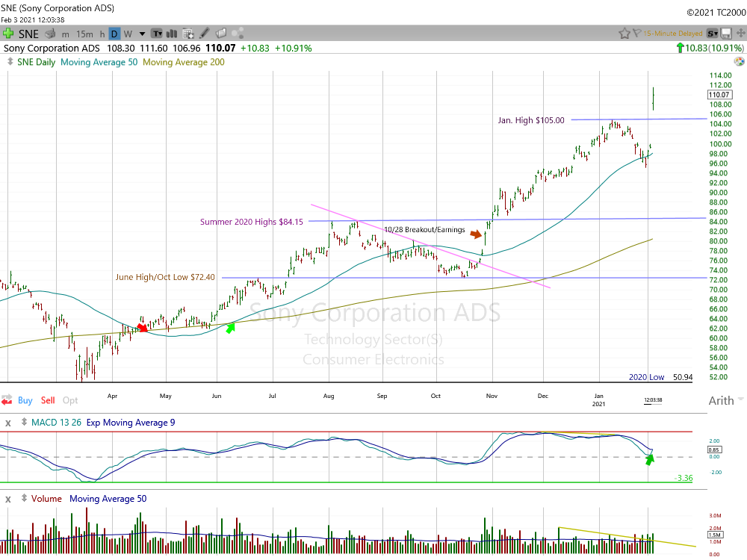Click the trade arrows icon beside Buy
Image resolution: width=747 pixels, height=560 pixels.
[7, 400]
